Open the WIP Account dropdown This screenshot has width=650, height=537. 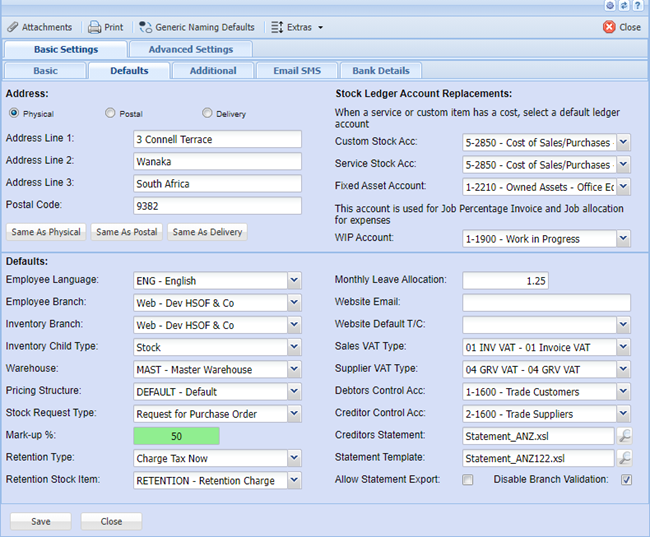coord(623,238)
